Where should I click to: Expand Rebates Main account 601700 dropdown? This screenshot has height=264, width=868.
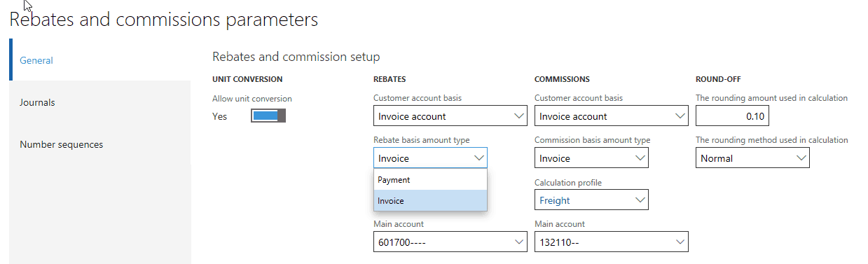coord(519,242)
